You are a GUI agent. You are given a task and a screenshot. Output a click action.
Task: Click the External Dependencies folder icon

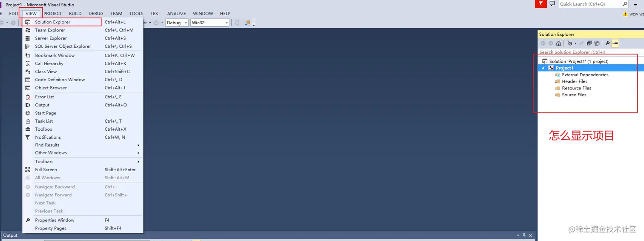click(558, 75)
